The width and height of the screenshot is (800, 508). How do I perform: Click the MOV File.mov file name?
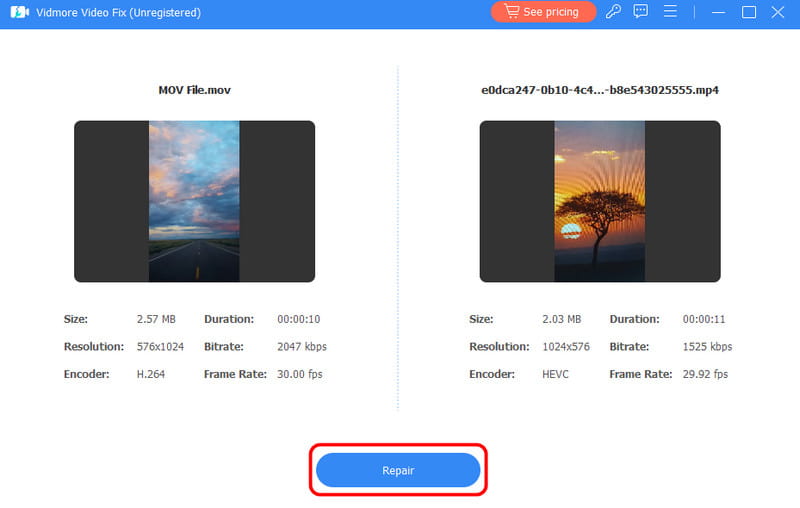coord(194,90)
